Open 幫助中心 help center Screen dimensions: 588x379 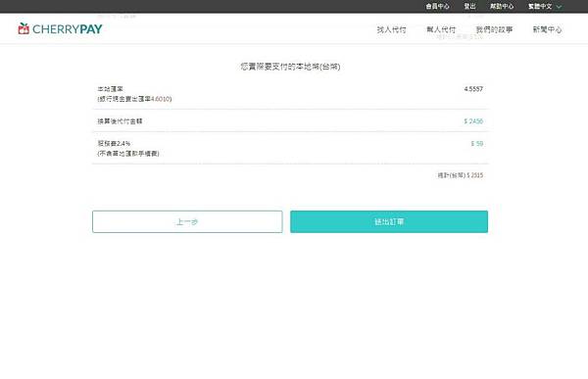(502, 7)
